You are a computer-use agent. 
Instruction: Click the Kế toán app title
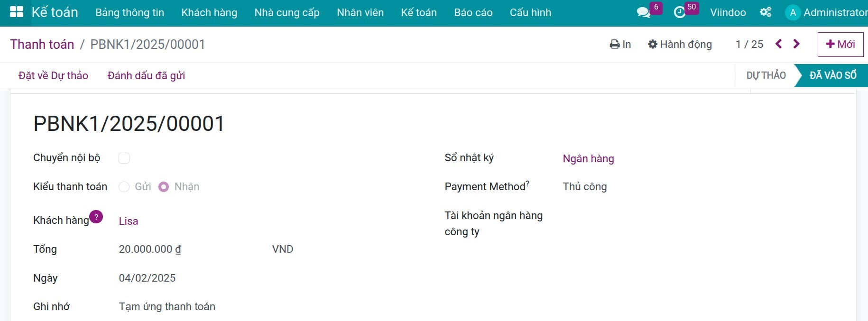[55, 12]
